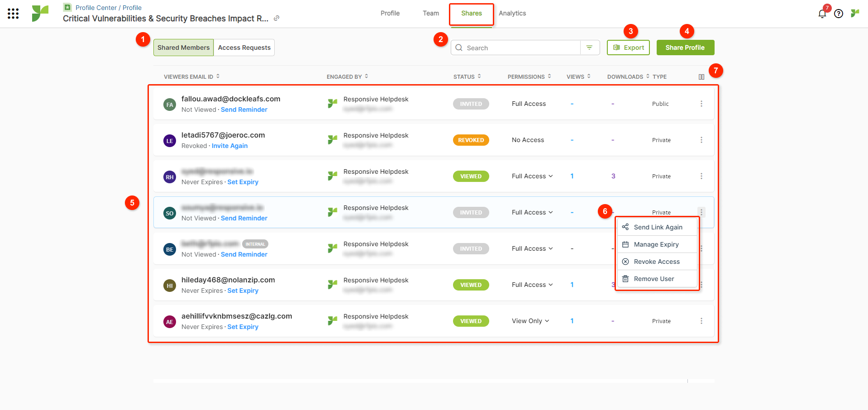Open the three-dot menu for fallou.awad@dockleafs.com
Viewport: 868px width, 410px height.
(701, 104)
